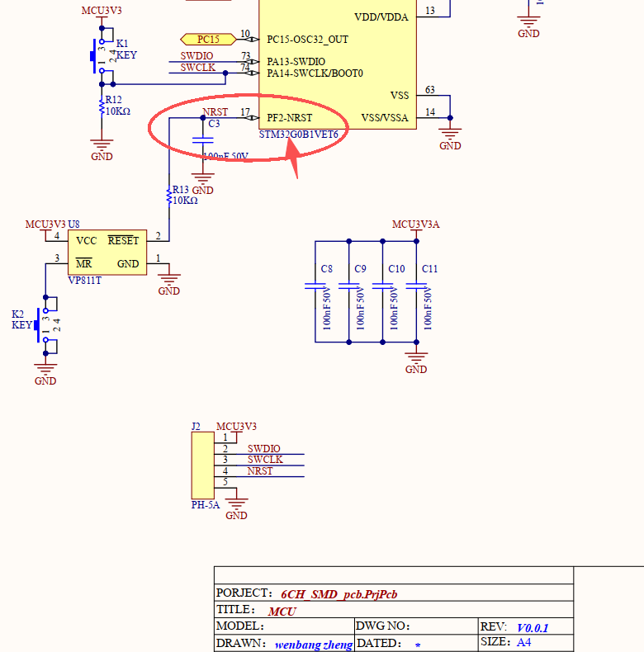The image size is (644, 652).
Task: Click the SWCLK label at J2 pin 3
Action: tap(265, 460)
